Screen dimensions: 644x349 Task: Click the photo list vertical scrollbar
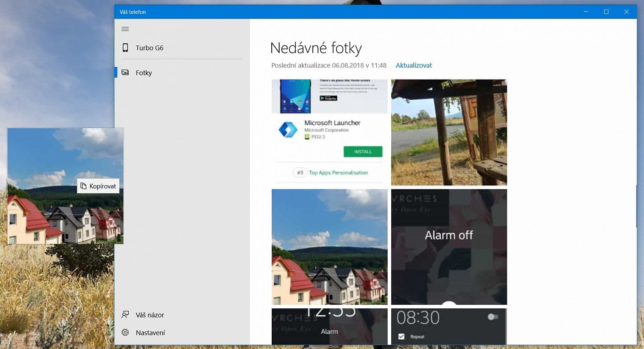coord(636,206)
